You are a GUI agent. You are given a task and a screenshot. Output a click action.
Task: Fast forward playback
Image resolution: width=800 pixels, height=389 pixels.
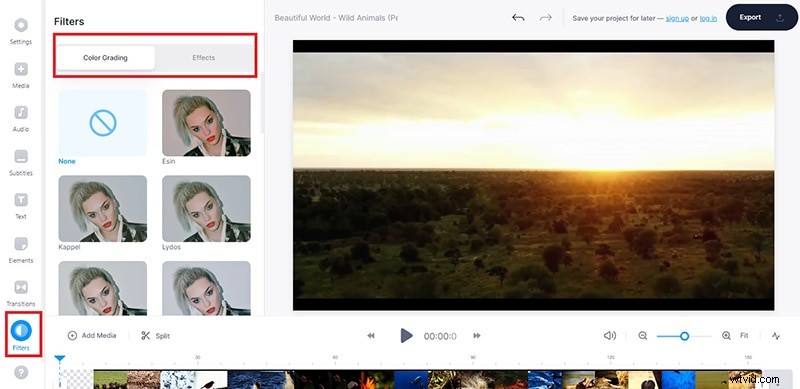477,335
